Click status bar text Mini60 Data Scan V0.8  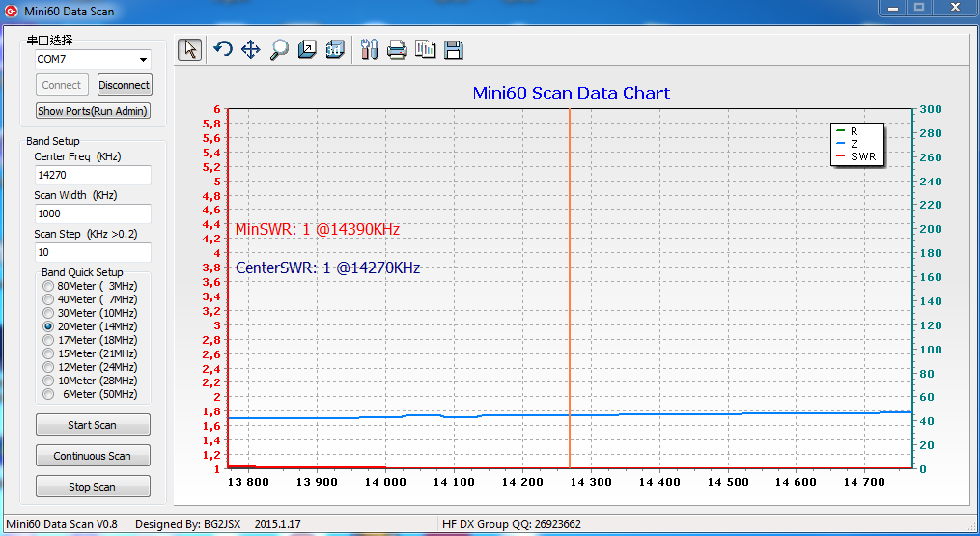61,524
